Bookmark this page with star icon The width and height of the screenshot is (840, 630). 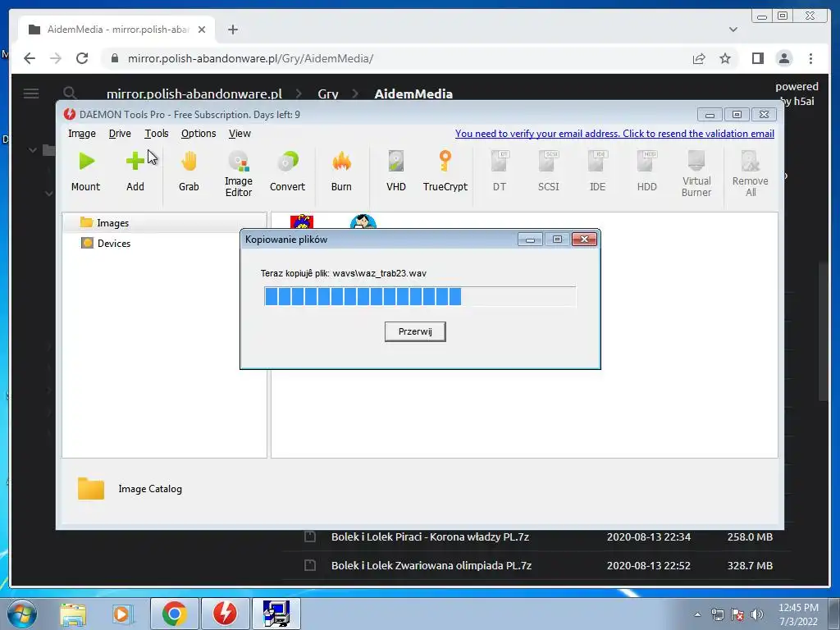725,58
